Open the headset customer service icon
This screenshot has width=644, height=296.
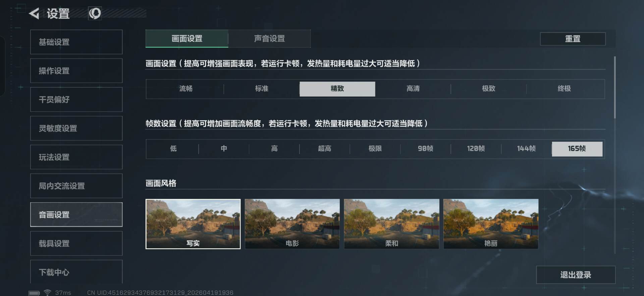[95, 13]
